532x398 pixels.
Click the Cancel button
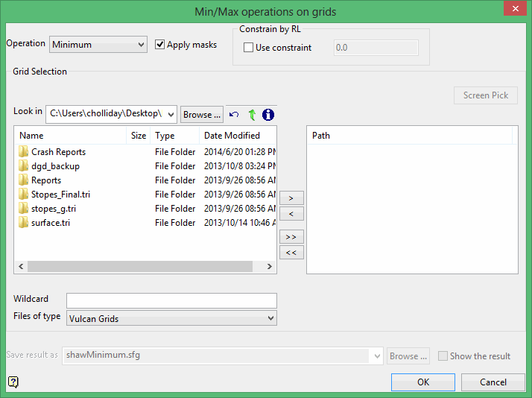(493, 382)
